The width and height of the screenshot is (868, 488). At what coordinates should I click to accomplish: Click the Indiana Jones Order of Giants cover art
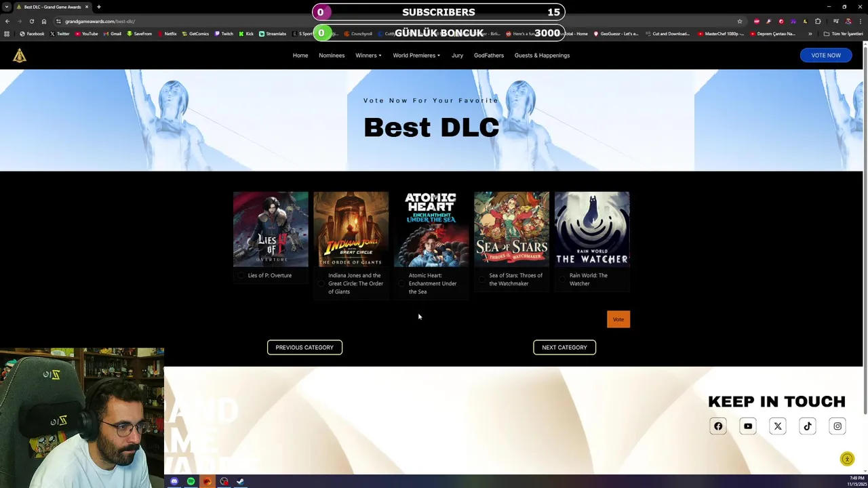point(351,229)
